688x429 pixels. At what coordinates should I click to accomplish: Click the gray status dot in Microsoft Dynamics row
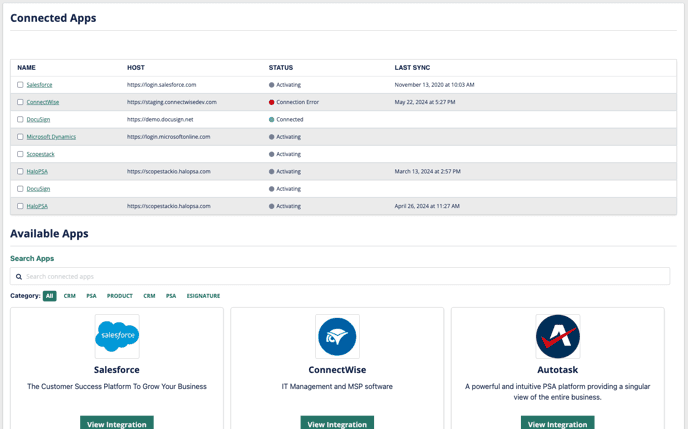click(272, 137)
